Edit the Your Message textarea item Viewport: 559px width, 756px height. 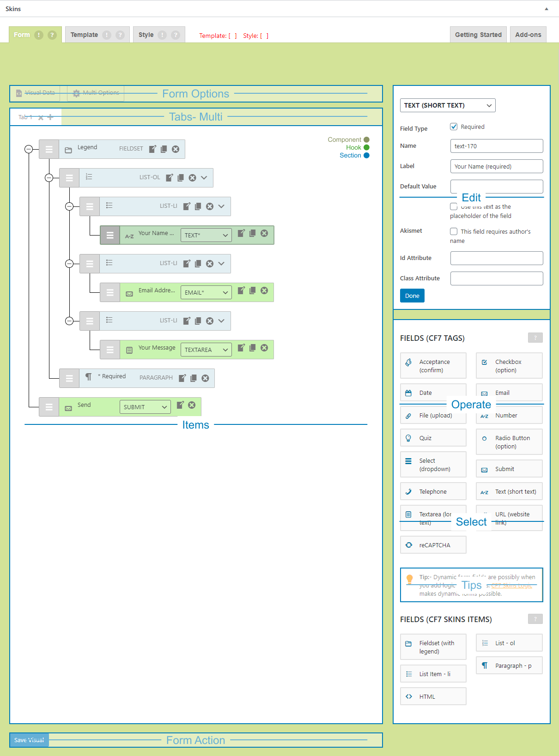(241, 348)
